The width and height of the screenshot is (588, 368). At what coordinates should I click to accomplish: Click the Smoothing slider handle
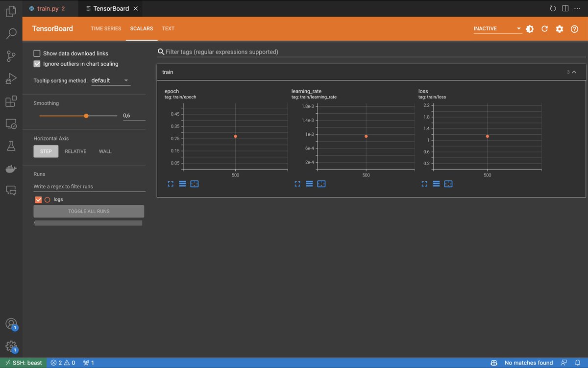86,116
